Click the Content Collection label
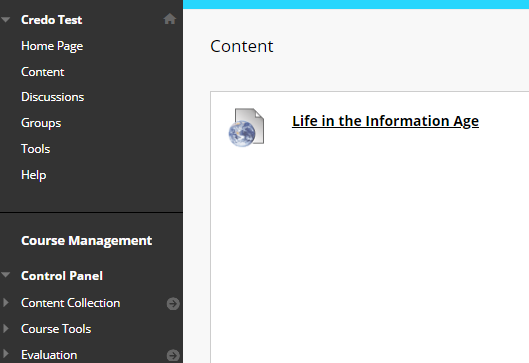529x363 pixels. 71,303
